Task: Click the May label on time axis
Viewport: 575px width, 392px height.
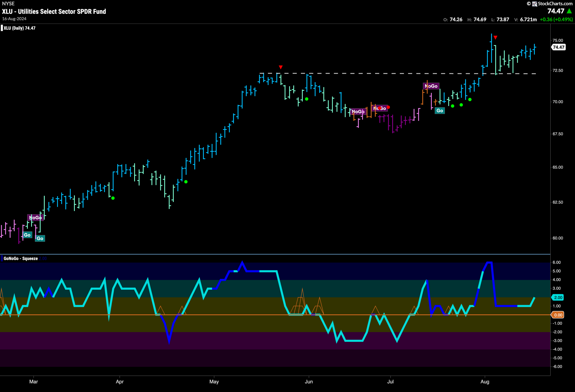Action: 214,382
